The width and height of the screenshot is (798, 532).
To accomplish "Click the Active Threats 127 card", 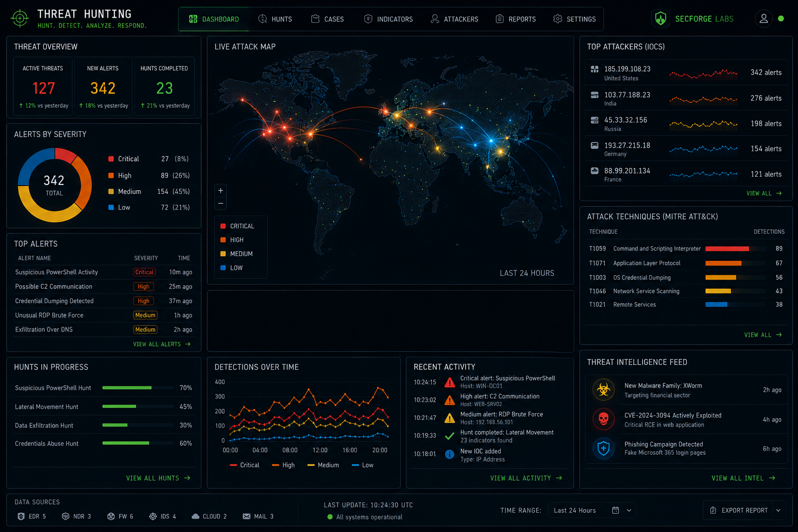I will 44,86.
